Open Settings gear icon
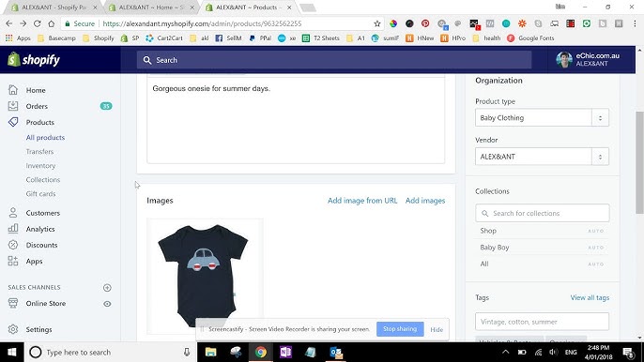Viewport: 644px width, 362px height. click(x=13, y=329)
